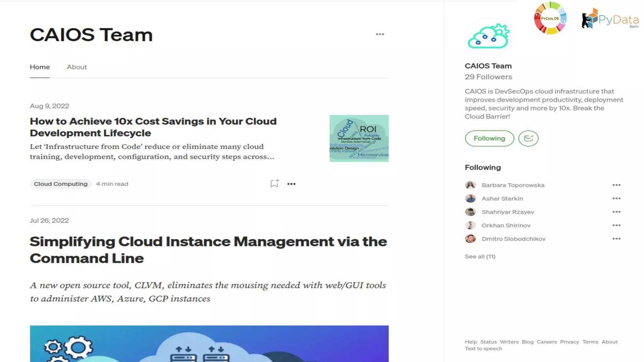Open the Cloud Computing topic tag
The width and height of the screenshot is (644, 362).
[x=61, y=184]
